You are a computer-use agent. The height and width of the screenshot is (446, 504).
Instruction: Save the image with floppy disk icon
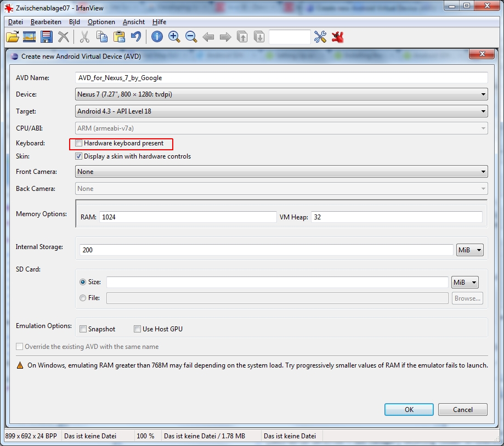47,37
